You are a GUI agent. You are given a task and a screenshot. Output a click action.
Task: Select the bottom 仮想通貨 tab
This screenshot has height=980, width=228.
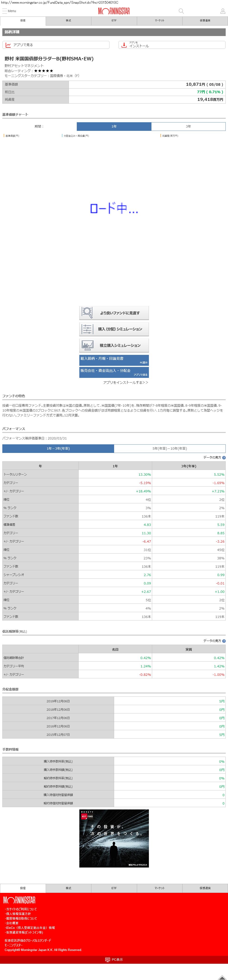click(x=205, y=888)
